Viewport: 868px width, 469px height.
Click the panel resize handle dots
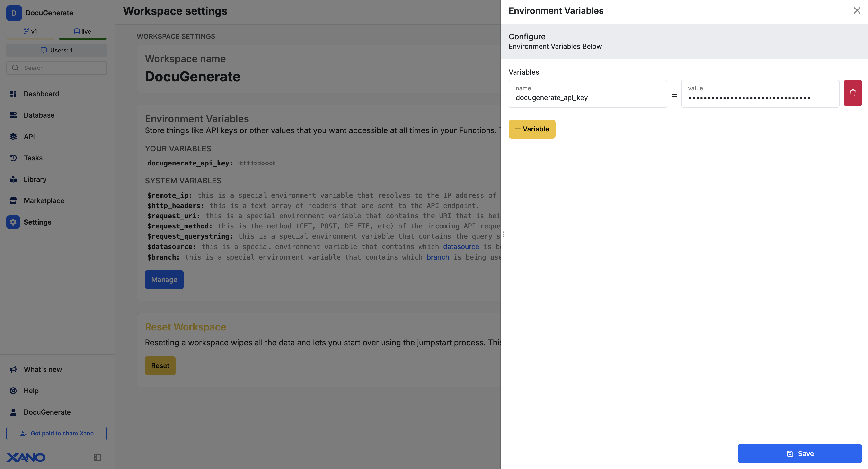pos(503,234)
